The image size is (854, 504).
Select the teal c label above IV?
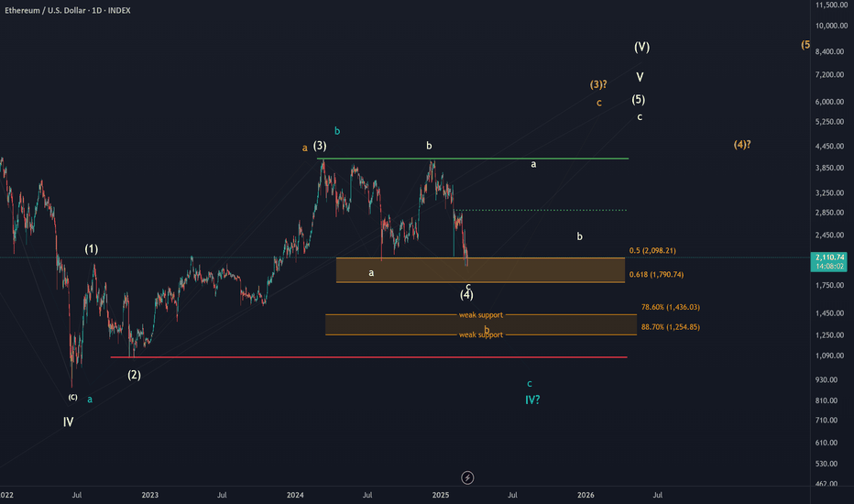tap(530, 384)
